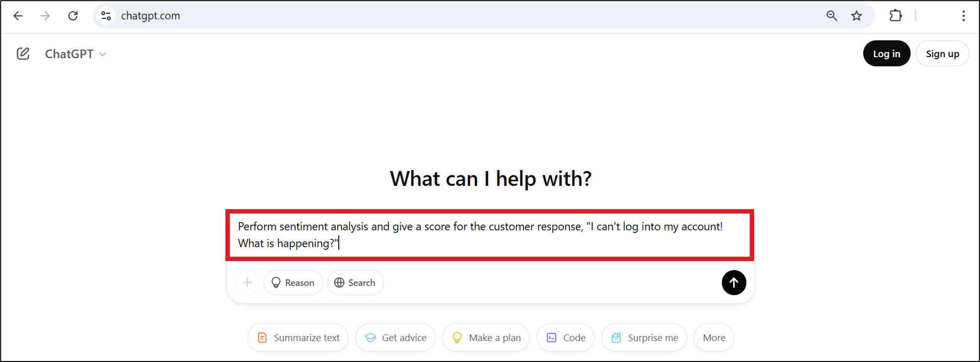Click the plus attach button
This screenshot has width=980, height=362.
coord(247,283)
